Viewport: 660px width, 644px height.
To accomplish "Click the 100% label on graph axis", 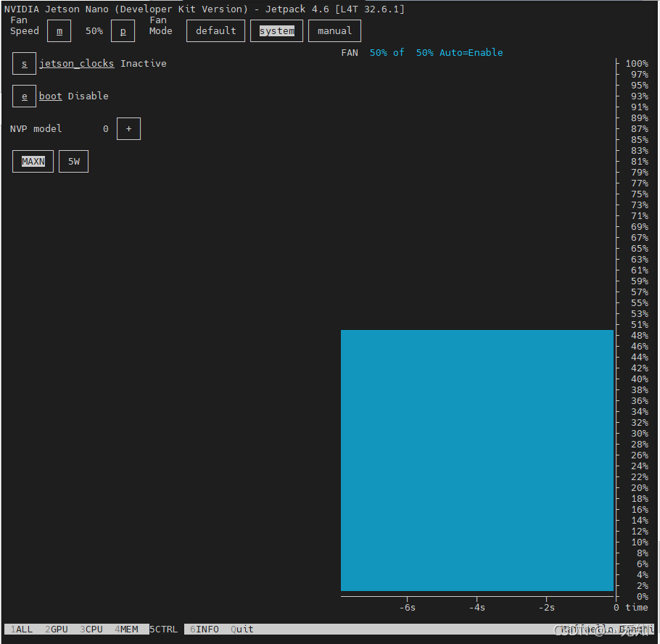I will tap(637, 64).
